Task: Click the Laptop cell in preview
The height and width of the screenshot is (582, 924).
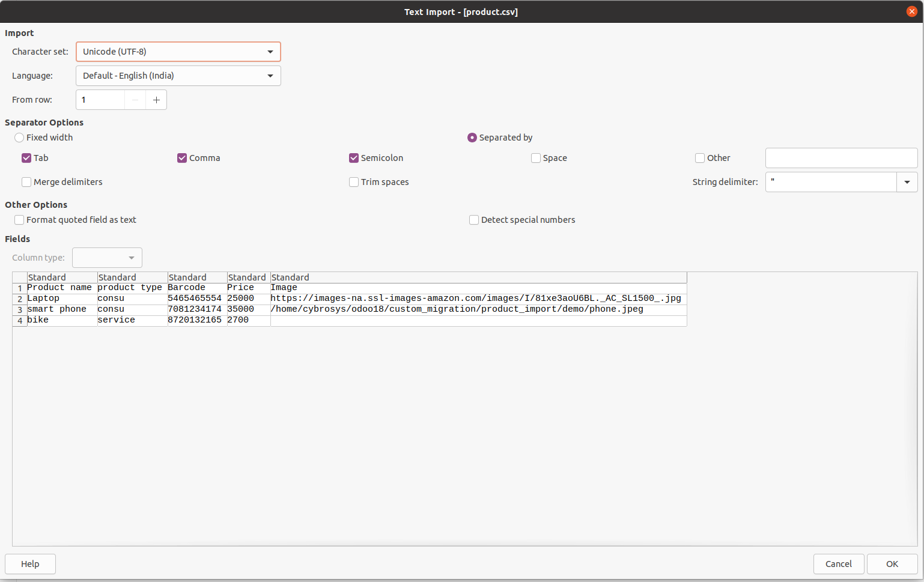Action: point(62,299)
